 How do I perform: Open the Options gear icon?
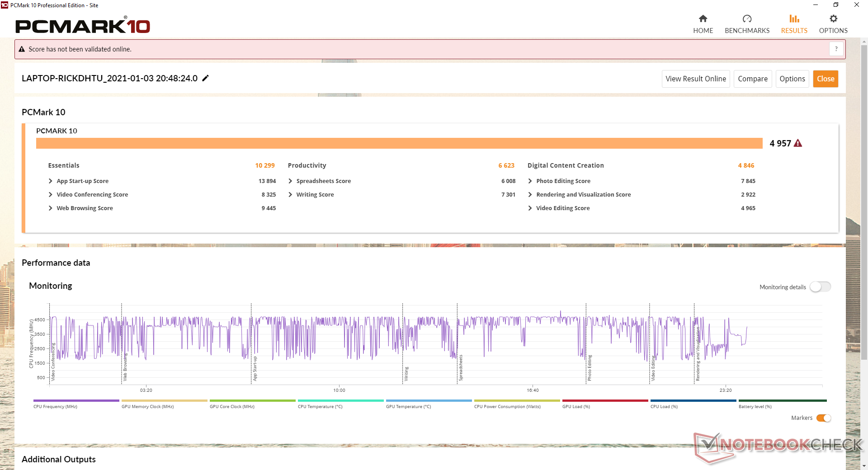click(x=833, y=19)
